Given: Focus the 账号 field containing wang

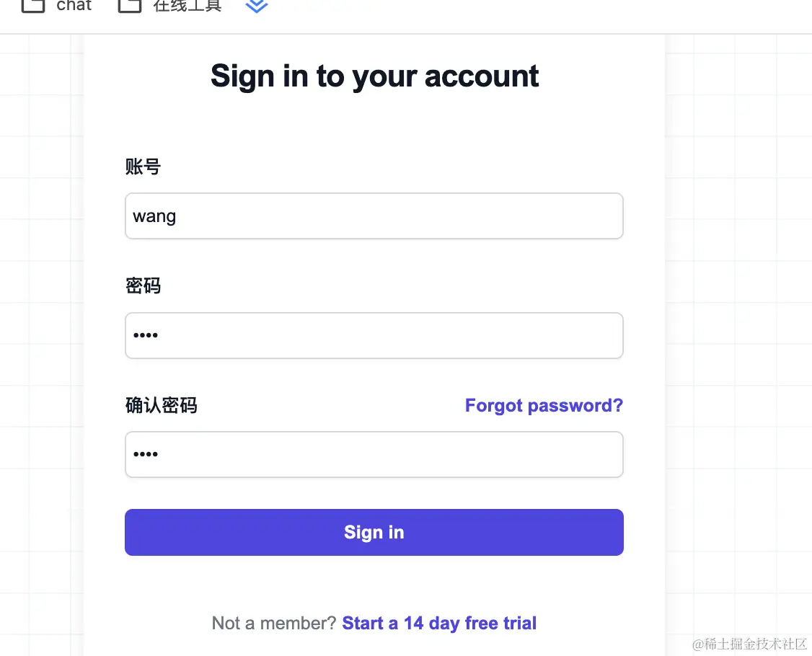Looking at the screenshot, I should click(374, 216).
